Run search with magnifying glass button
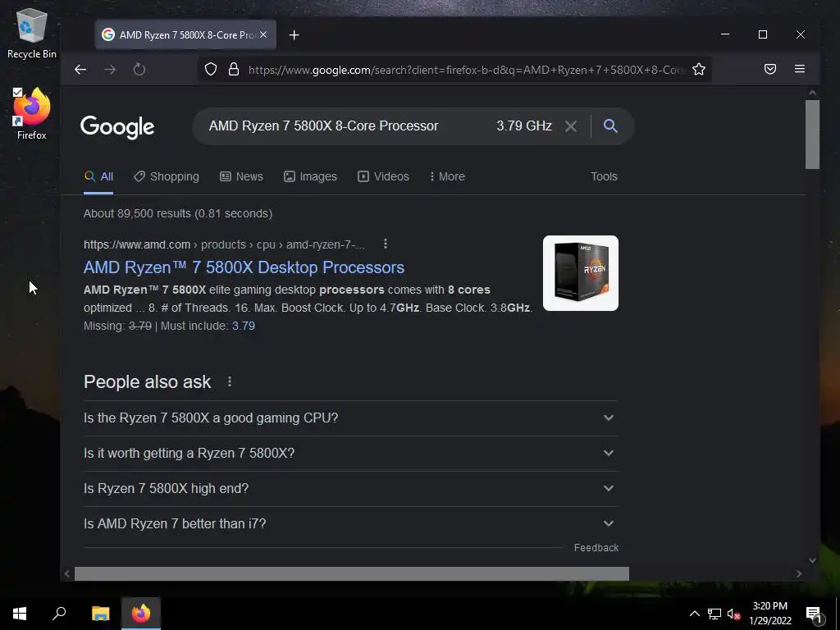This screenshot has height=630, width=840. 610,126
